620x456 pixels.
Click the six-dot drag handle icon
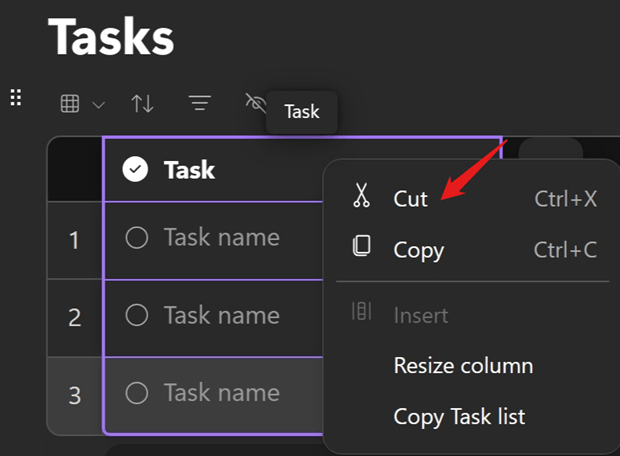(16, 97)
